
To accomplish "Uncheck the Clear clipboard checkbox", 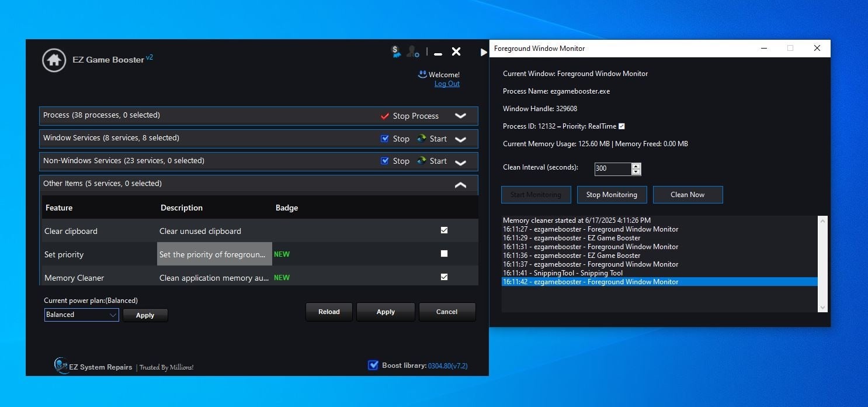I will [x=444, y=230].
